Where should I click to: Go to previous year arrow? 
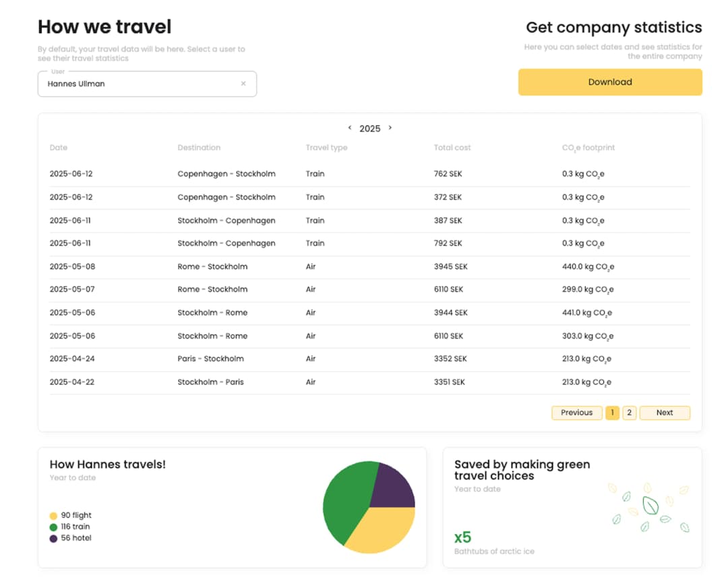[349, 128]
